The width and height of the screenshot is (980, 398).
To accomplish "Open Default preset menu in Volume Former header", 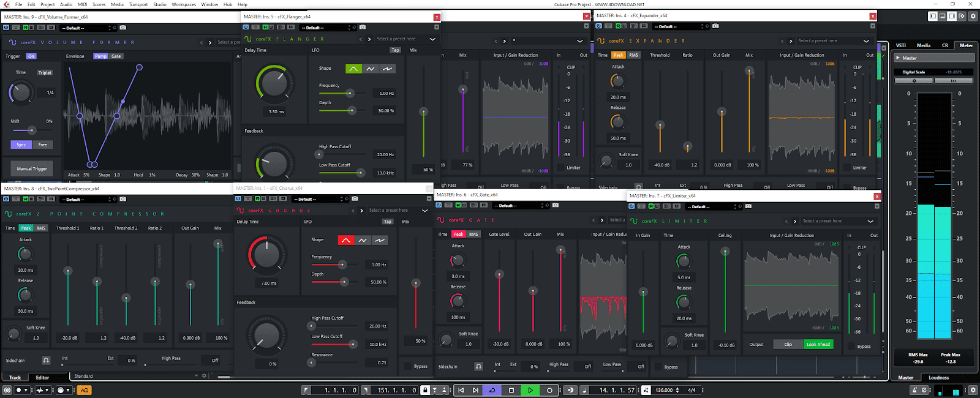I will (88, 28).
